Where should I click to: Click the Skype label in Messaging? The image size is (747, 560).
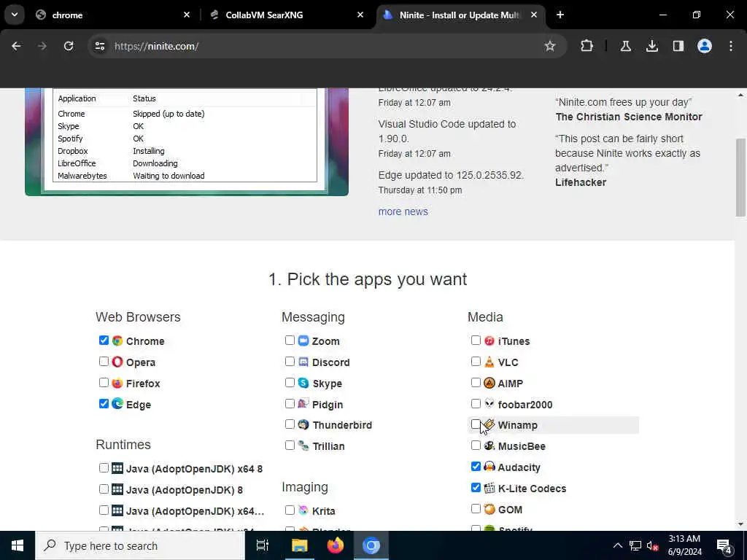327,384
